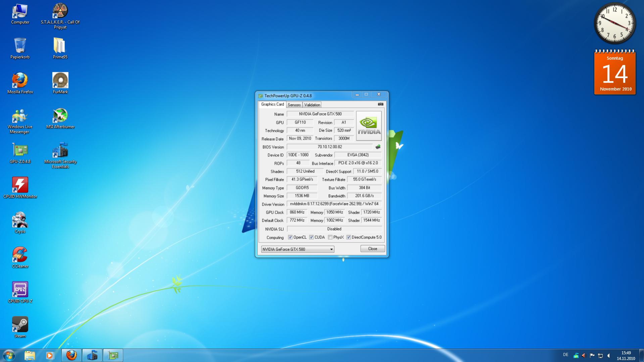The width and height of the screenshot is (644, 362).
Task: Switch to the Graphics Card tab
Action: pyautogui.click(x=273, y=104)
